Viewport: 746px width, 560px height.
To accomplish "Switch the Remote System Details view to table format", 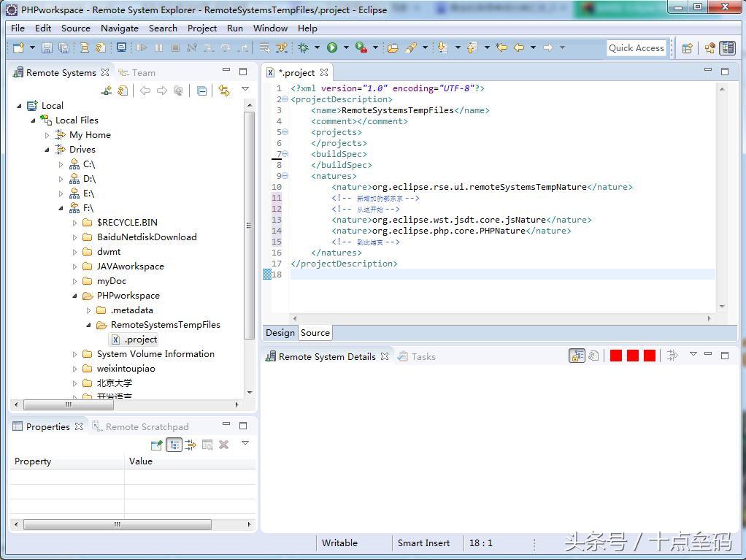I will tap(577, 356).
